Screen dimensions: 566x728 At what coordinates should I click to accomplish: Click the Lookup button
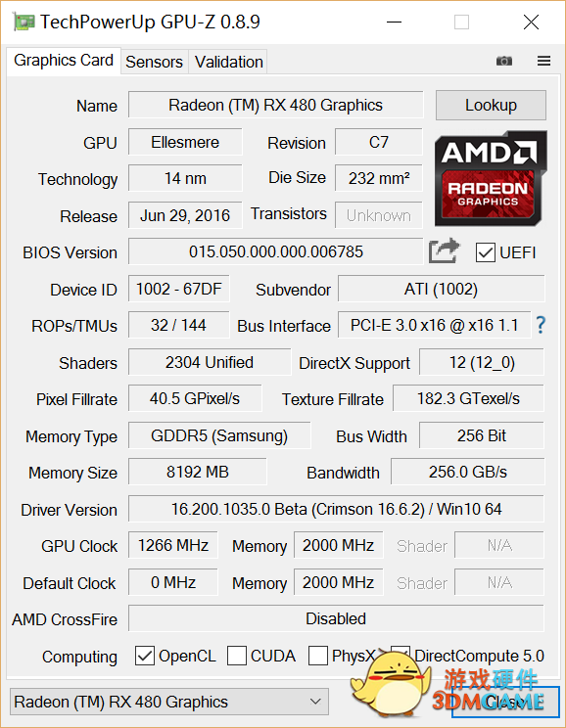(x=491, y=105)
